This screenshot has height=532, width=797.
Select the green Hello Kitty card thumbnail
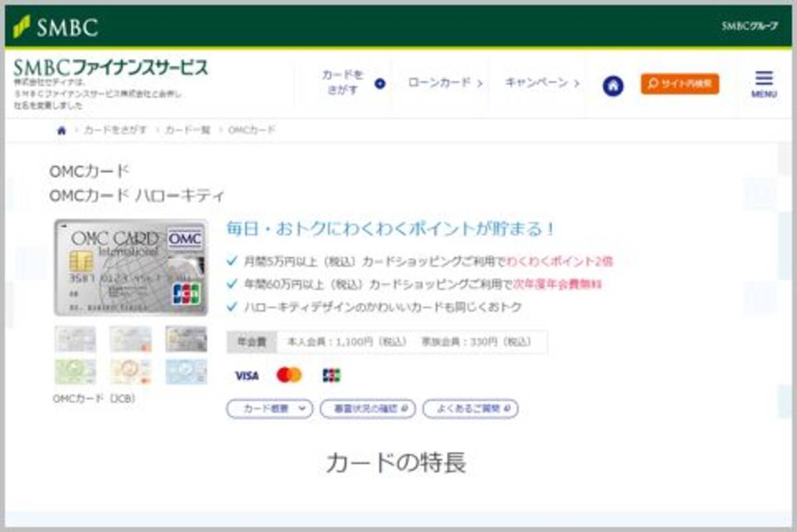pos(75,372)
